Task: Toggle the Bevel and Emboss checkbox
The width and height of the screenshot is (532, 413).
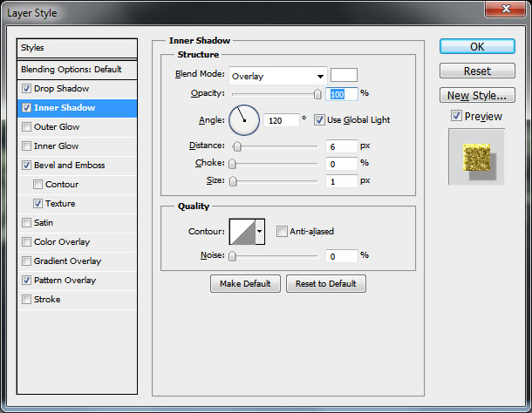Action: coord(26,166)
